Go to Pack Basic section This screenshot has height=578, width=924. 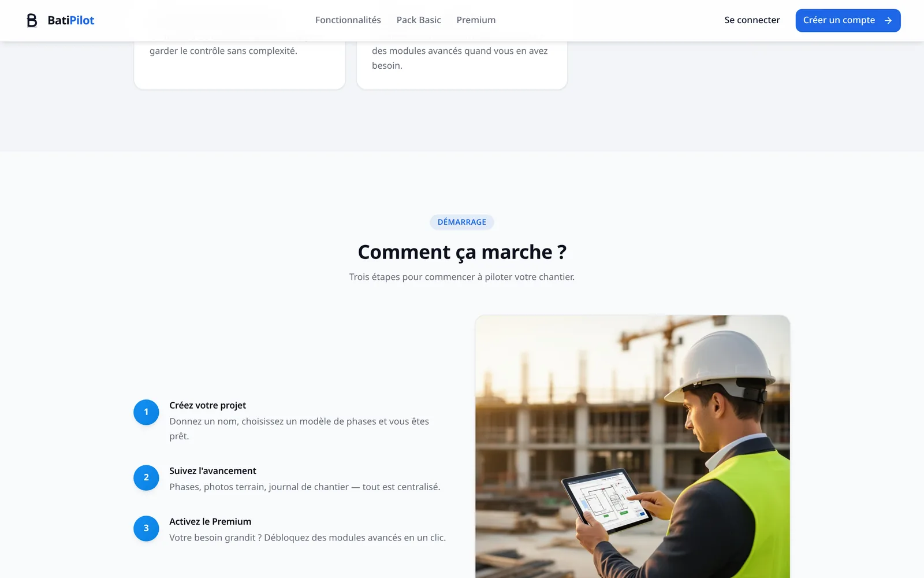(x=419, y=20)
